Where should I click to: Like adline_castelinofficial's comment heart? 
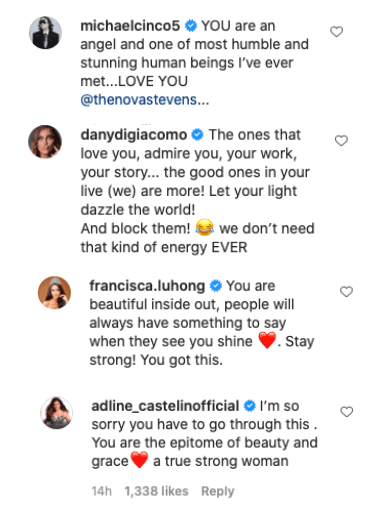pyautogui.click(x=347, y=412)
